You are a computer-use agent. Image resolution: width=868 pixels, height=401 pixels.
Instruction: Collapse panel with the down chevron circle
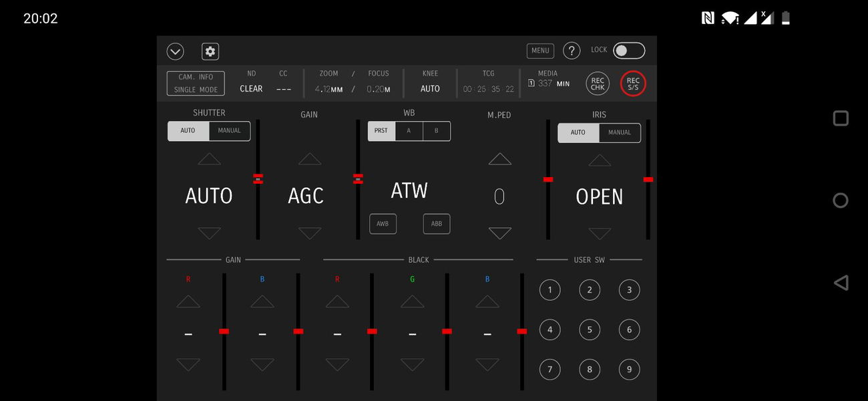point(175,51)
